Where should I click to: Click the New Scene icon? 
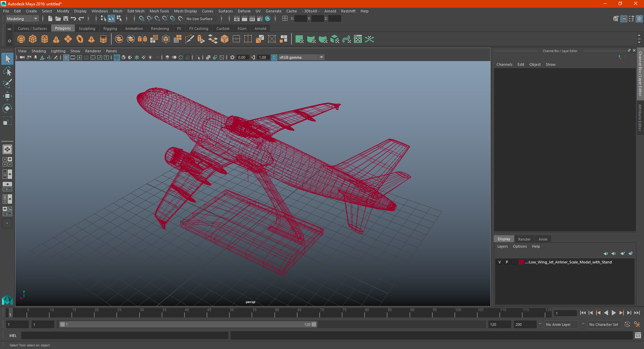coord(50,19)
